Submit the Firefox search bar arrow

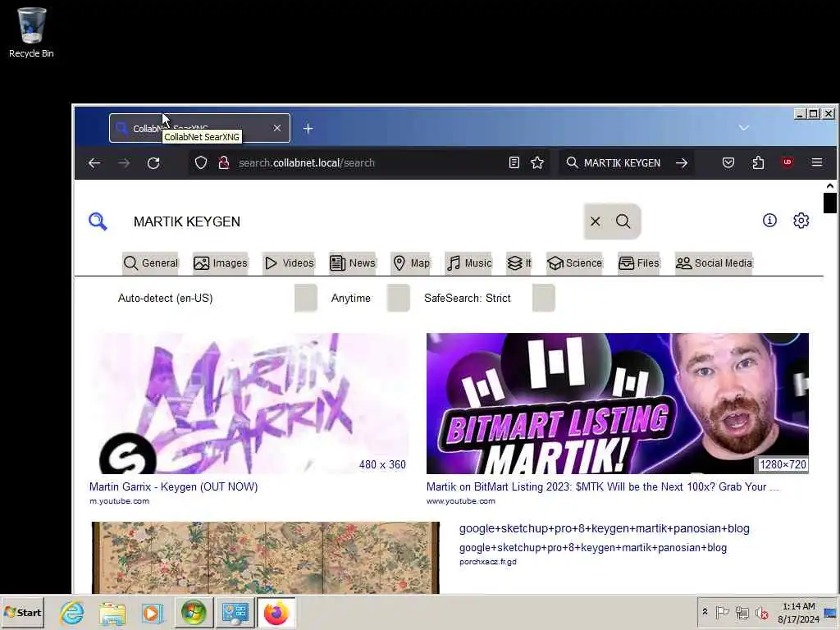(x=682, y=163)
